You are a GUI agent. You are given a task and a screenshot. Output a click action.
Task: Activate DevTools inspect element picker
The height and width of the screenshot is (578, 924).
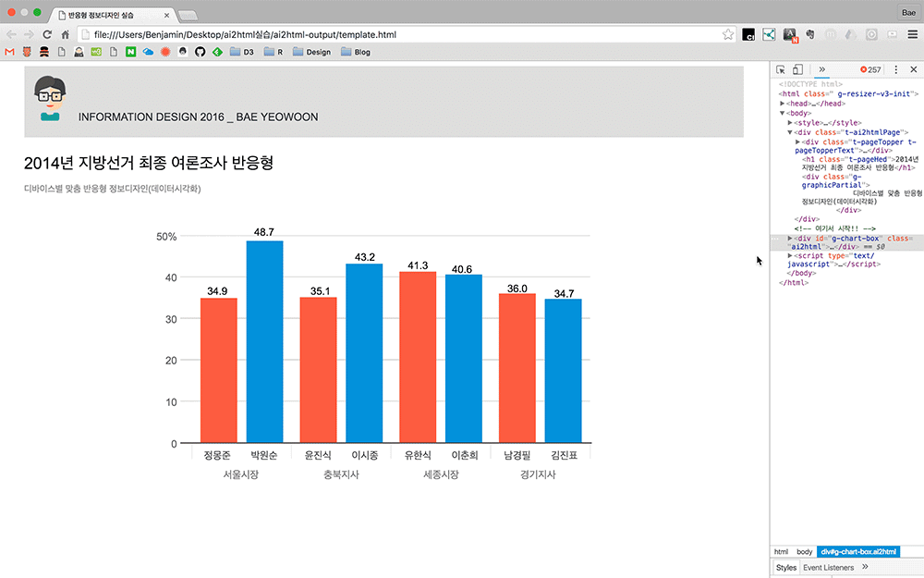coord(780,69)
